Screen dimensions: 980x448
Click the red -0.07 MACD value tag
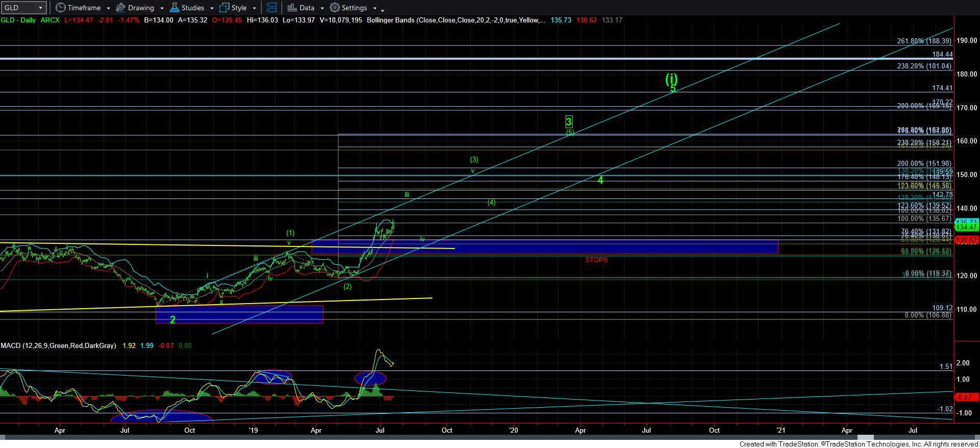pyautogui.click(x=966, y=396)
